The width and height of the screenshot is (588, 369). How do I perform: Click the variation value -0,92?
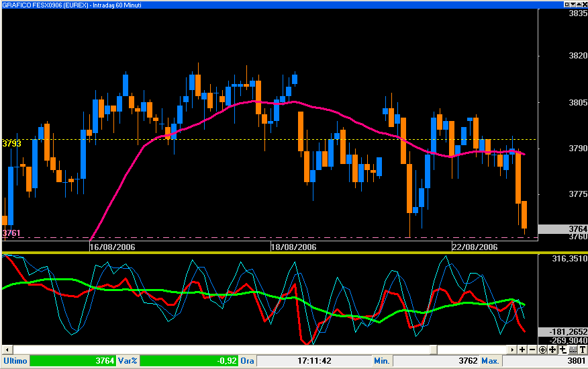point(227,361)
